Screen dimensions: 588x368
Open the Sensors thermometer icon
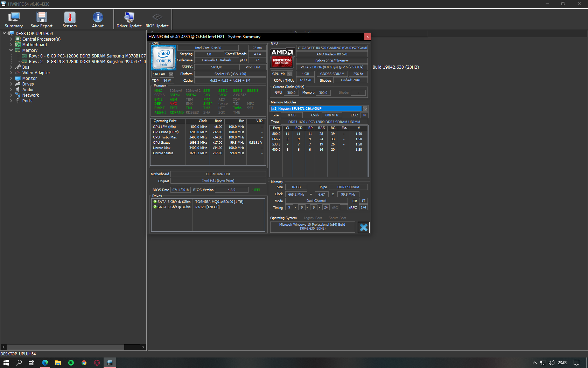[70, 17]
